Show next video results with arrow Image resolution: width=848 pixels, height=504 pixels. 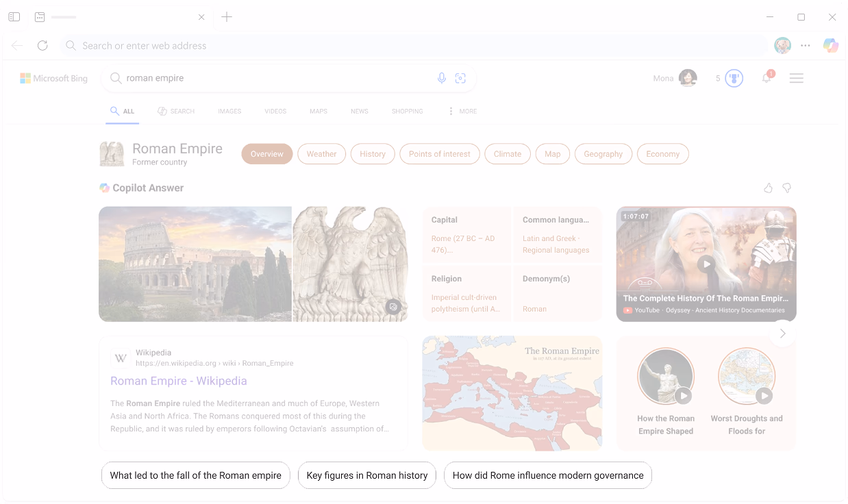coord(782,333)
